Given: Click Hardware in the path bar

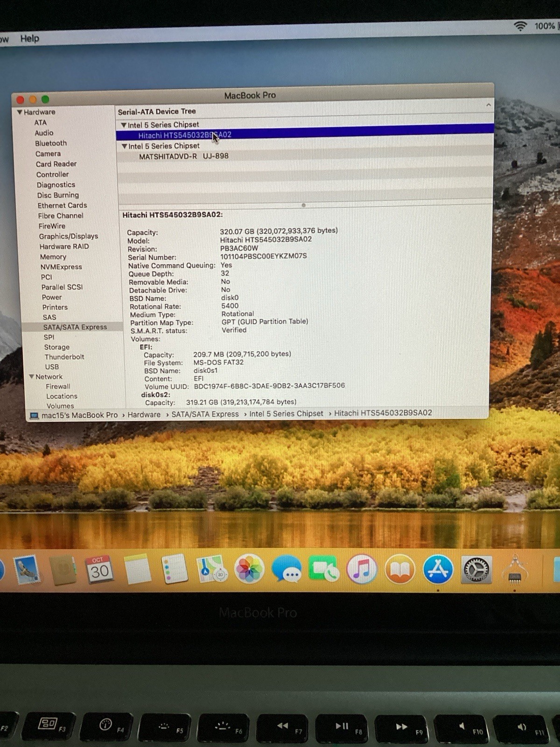Looking at the screenshot, I should (x=144, y=415).
